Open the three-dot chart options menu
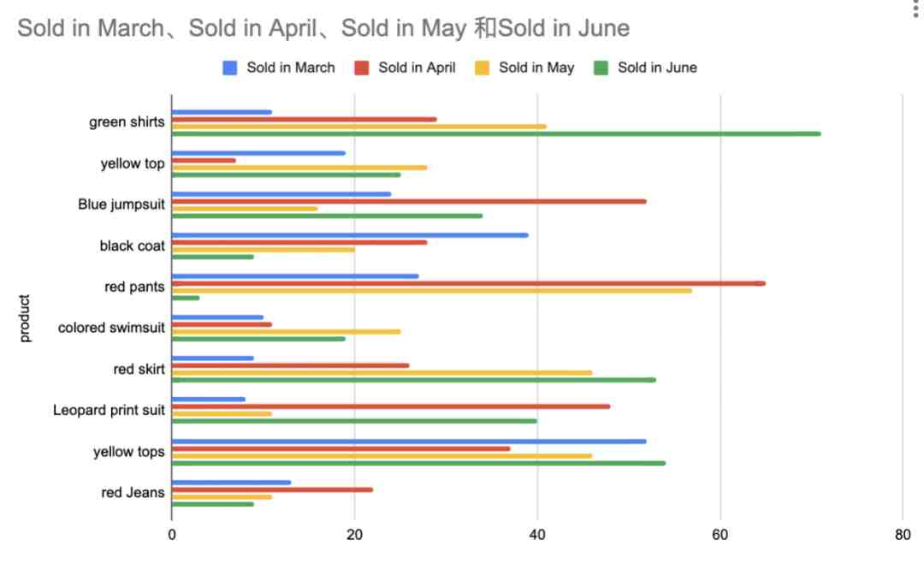The image size is (924, 563). (915, 9)
